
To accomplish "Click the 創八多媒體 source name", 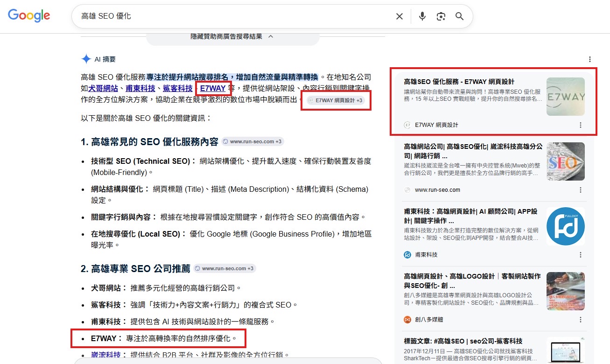I will pyautogui.click(x=429, y=320).
